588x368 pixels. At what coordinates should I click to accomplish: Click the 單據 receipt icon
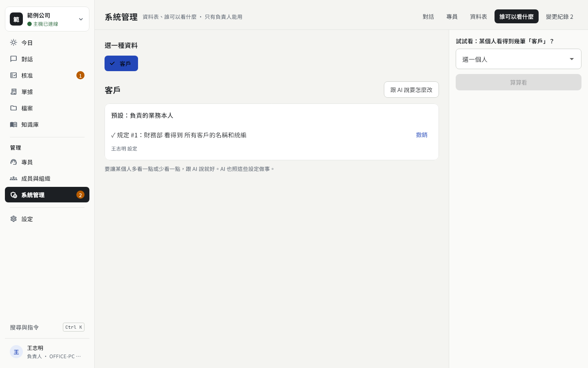13,92
